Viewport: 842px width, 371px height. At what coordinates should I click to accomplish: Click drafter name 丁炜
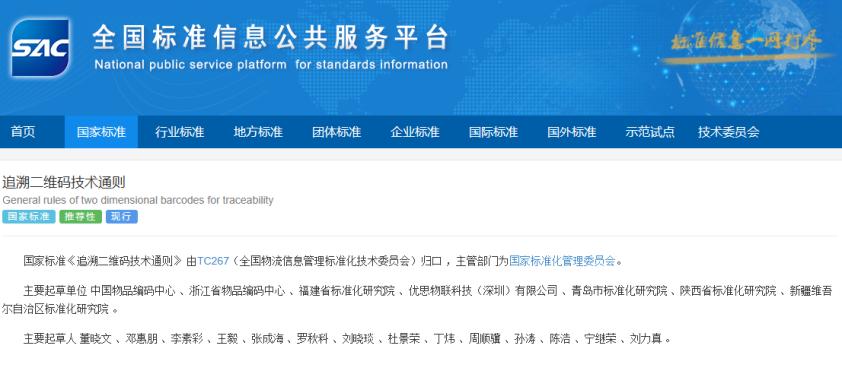[444, 339]
